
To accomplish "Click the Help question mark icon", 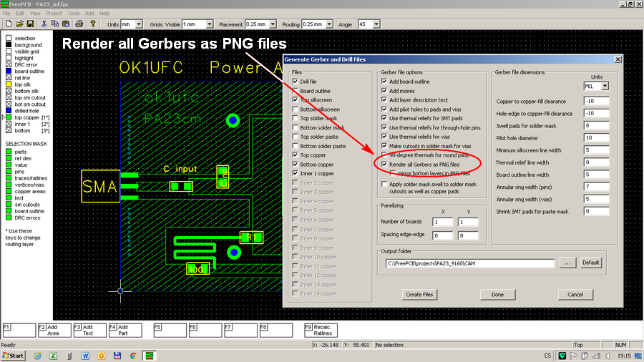I will (92, 24).
